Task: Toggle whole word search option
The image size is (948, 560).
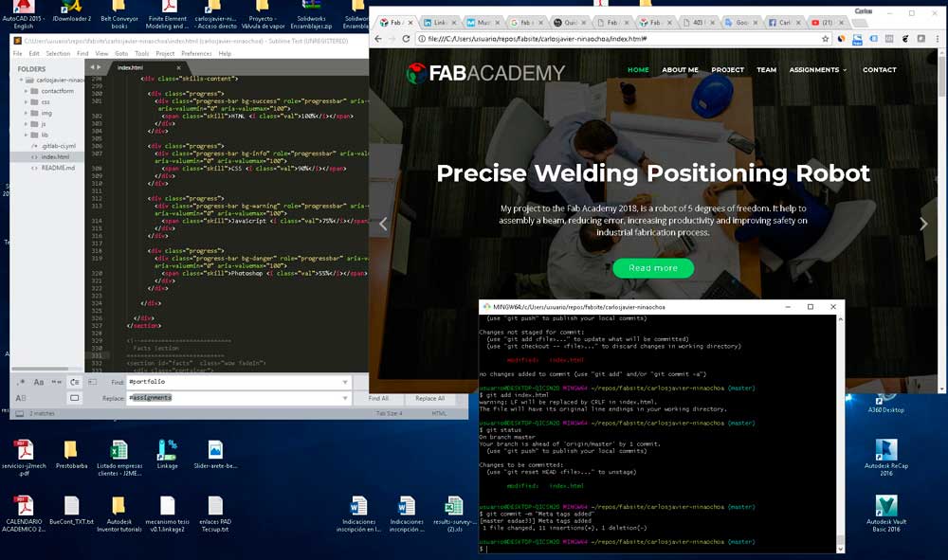Action: coord(57,382)
